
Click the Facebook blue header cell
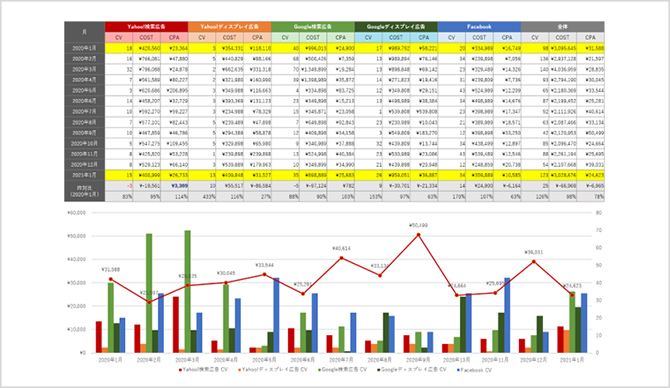click(479, 26)
